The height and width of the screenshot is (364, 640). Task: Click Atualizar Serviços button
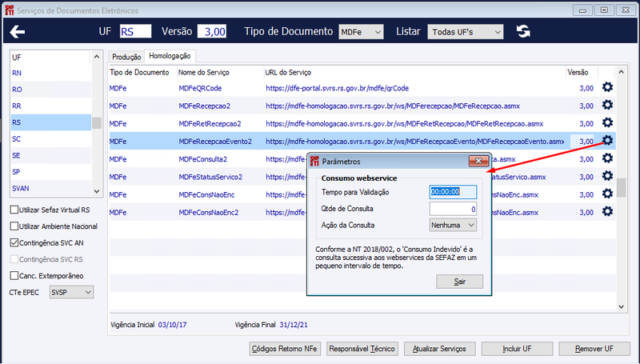tap(439, 349)
